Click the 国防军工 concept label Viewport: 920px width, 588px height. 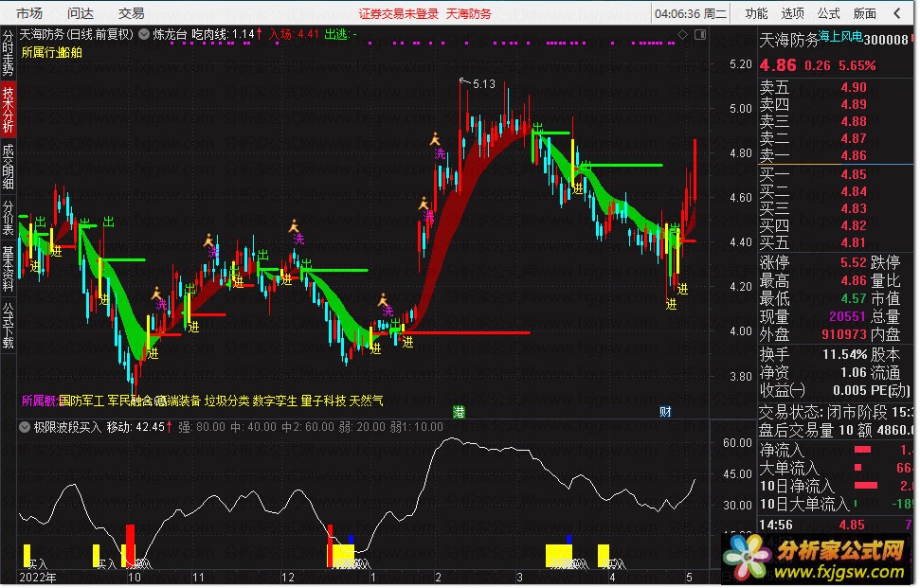coord(81,401)
